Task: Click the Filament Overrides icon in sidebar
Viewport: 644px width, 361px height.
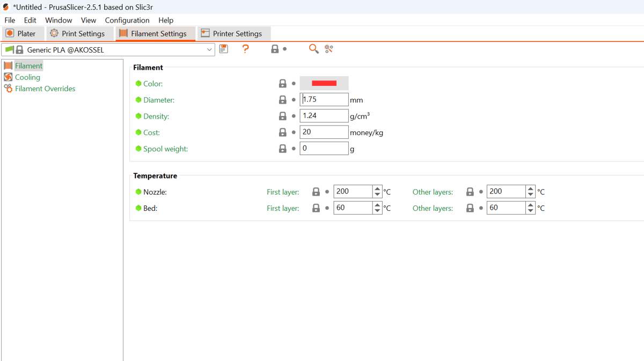Action: [8, 89]
